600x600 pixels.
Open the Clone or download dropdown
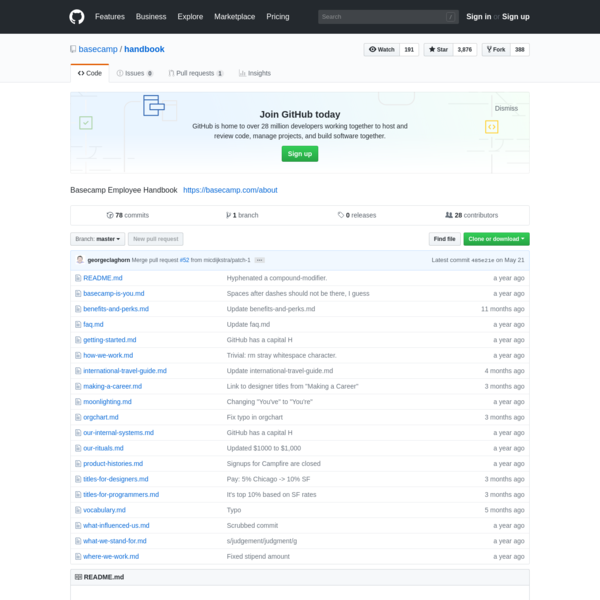click(x=496, y=239)
